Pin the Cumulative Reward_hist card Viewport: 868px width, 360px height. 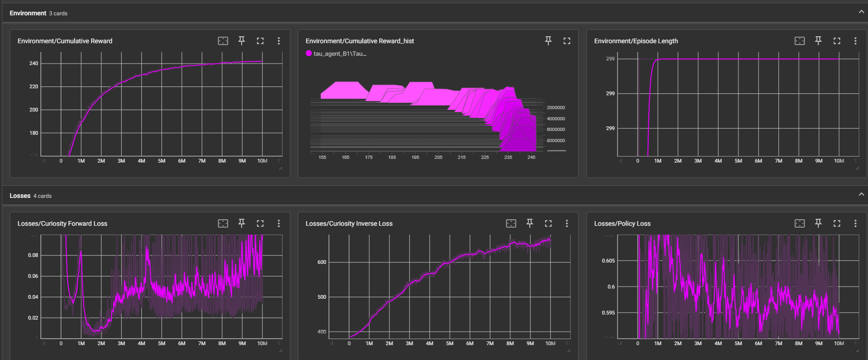coord(548,41)
